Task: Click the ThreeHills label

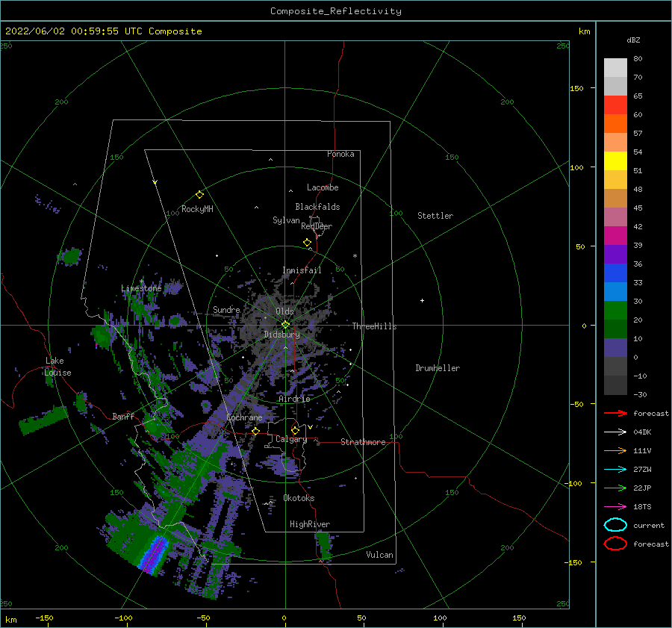Action: pyautogui.click(x=375, y=326)
